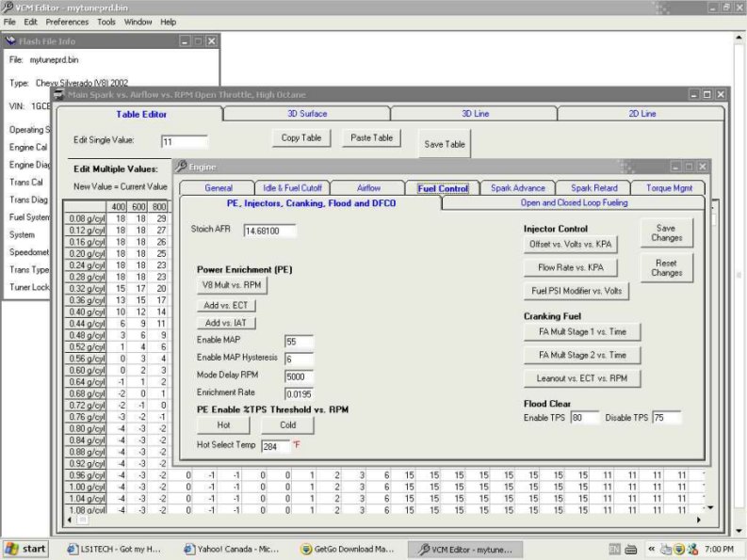Open V8 Mult vs. RPM table
This screenshot has width=747, height=560.
233,284
